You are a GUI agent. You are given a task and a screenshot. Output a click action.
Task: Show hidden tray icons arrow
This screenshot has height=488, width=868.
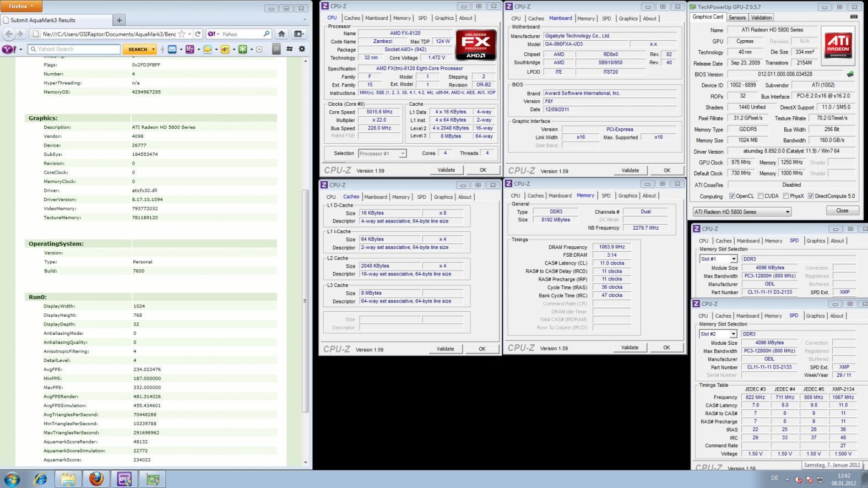tap(787, 479)
